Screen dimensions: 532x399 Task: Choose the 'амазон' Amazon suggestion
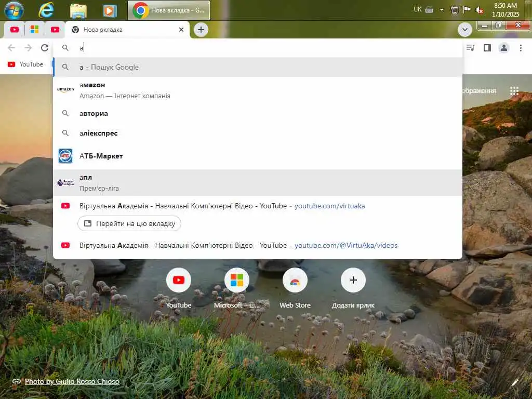[258, 90]
